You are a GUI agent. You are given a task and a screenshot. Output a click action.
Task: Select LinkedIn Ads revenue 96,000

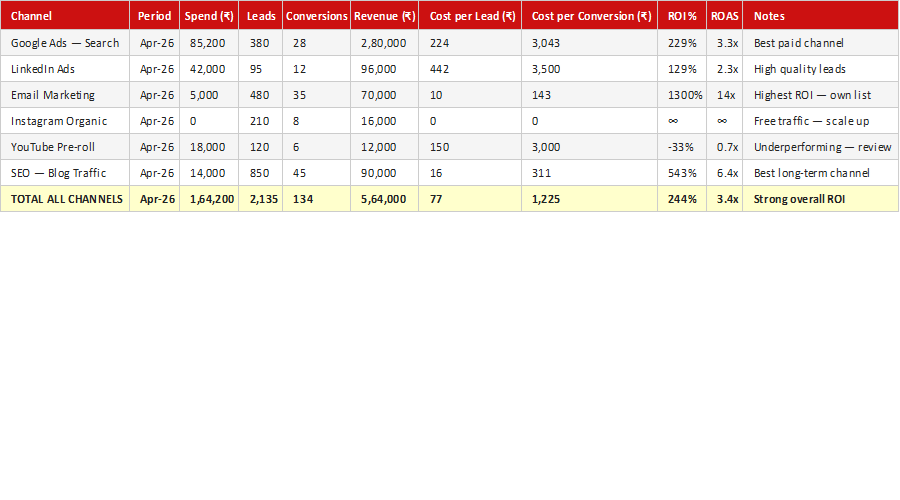(x=385, y=69)
